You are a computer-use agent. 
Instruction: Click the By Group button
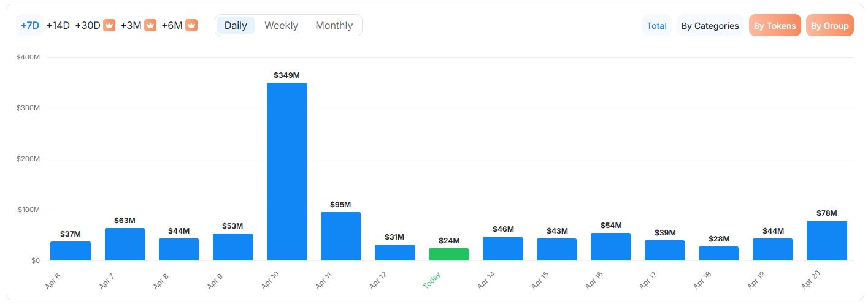pos(829,26)
